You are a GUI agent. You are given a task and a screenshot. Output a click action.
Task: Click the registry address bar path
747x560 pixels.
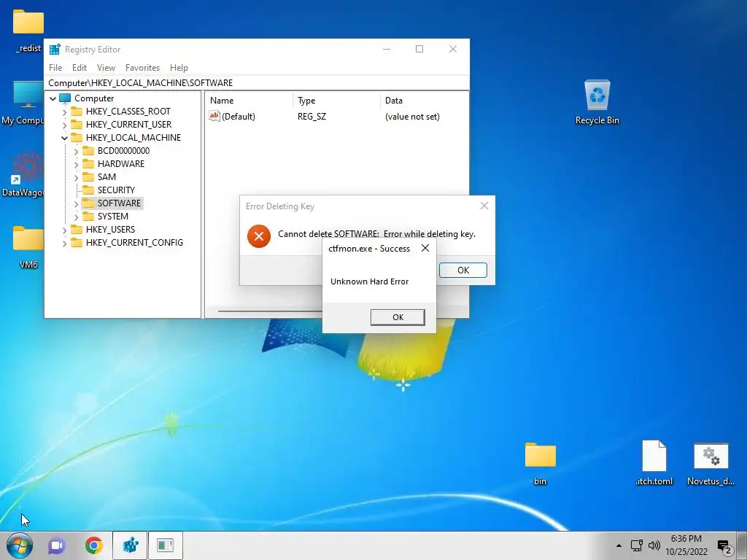point(140,83)
